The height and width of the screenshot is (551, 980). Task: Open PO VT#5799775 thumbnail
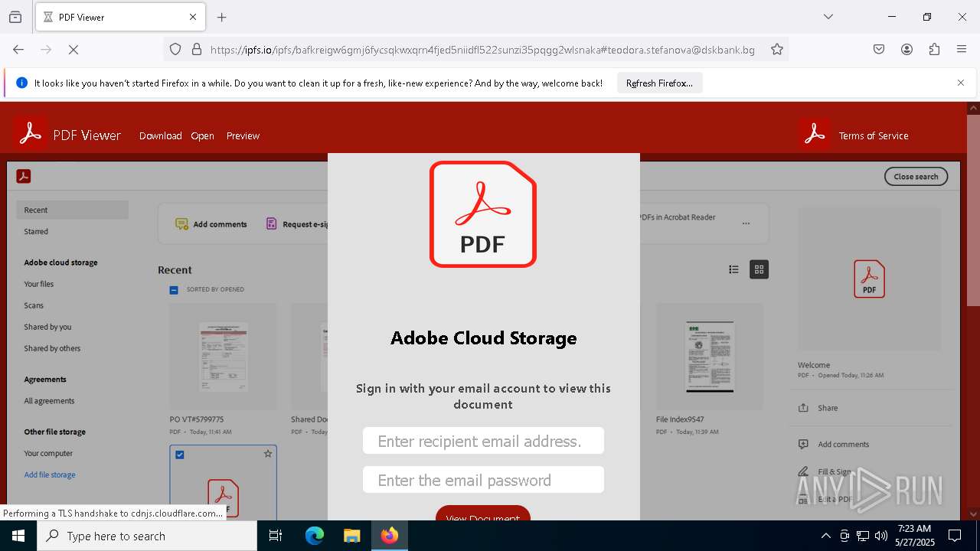[223, 357]
